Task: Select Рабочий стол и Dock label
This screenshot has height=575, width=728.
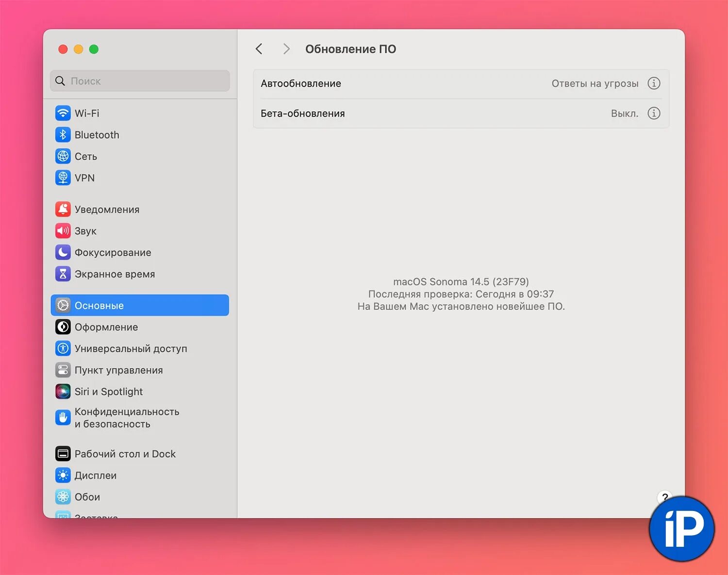Action: pos(125,454)
